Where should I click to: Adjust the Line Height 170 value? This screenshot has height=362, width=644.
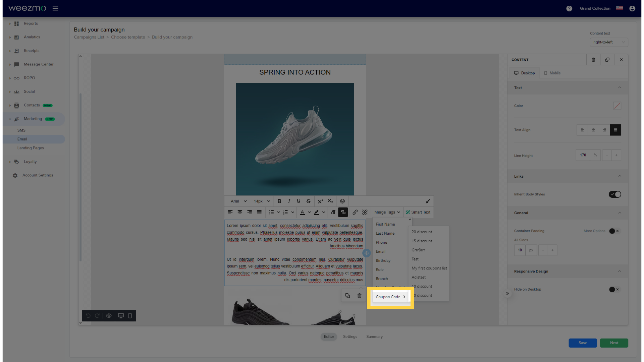pos(583,155)
